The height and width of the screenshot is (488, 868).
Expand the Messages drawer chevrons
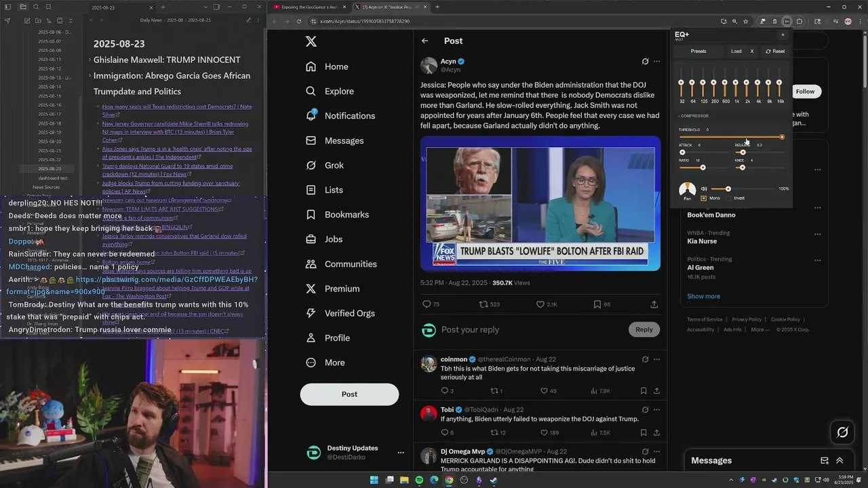point(840,461)
